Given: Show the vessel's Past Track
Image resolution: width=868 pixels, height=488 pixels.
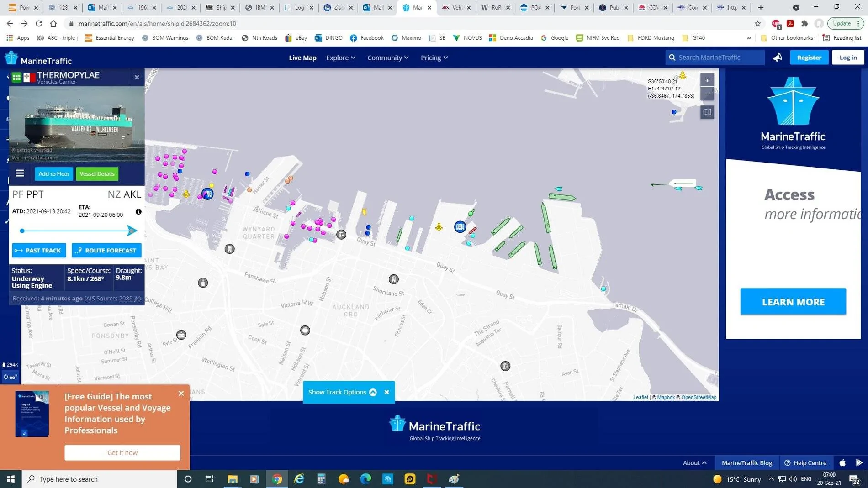Looking at the screenshot, I should [x=39, y=250].
